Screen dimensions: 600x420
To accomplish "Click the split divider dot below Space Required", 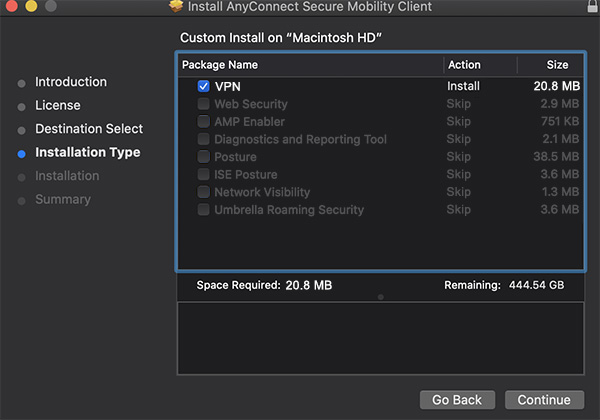I will (380, 297).
